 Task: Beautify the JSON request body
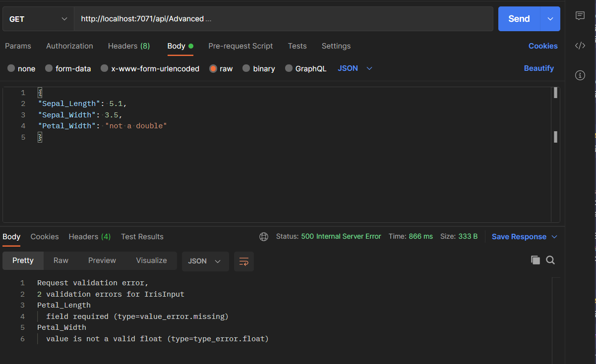pyautogui.click(x=539, y=68)
